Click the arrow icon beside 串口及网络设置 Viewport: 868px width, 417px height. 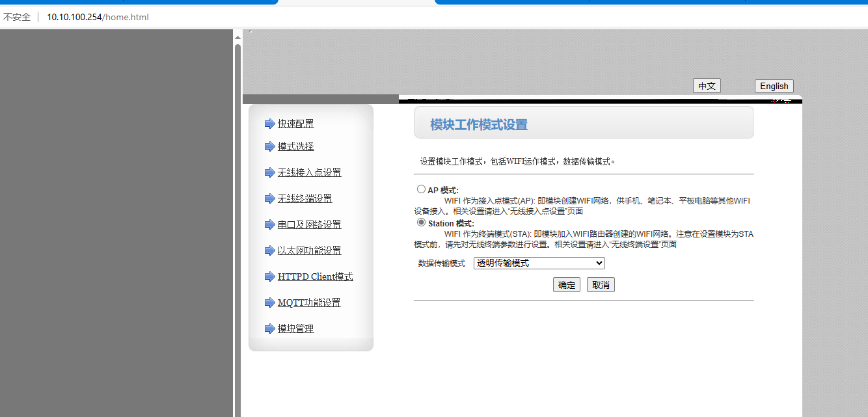[269, 224]
